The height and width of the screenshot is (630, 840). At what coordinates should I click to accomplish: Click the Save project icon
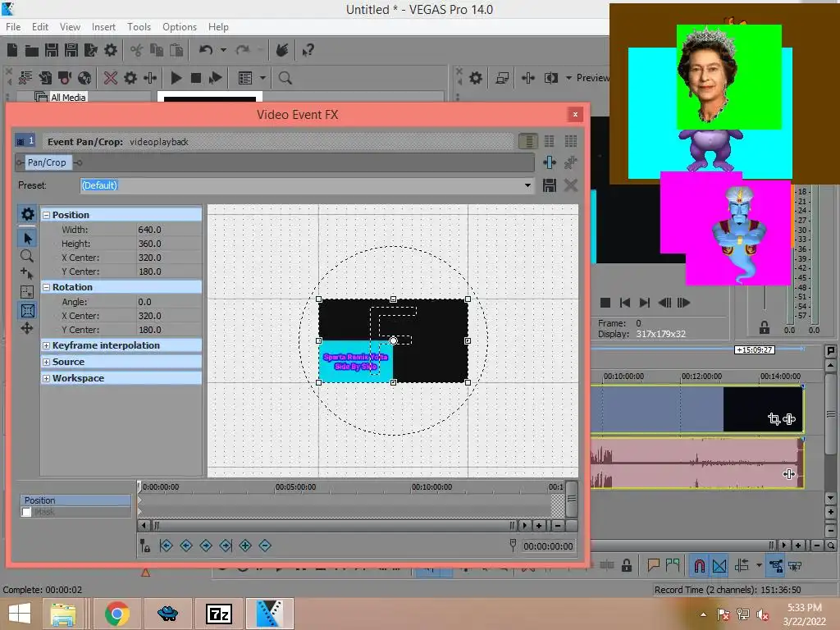tap(52, 50)
